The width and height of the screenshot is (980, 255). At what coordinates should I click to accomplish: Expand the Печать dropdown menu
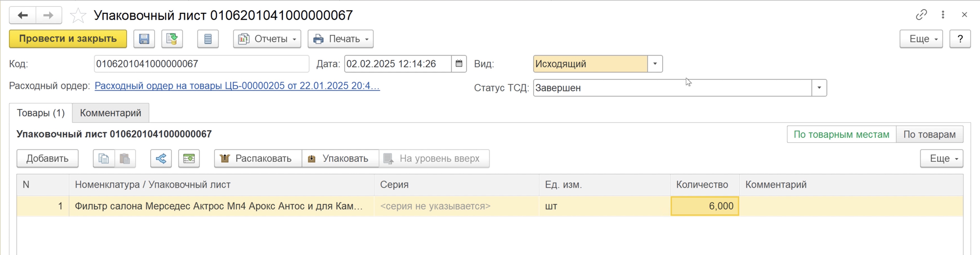(x=341, y=39)
